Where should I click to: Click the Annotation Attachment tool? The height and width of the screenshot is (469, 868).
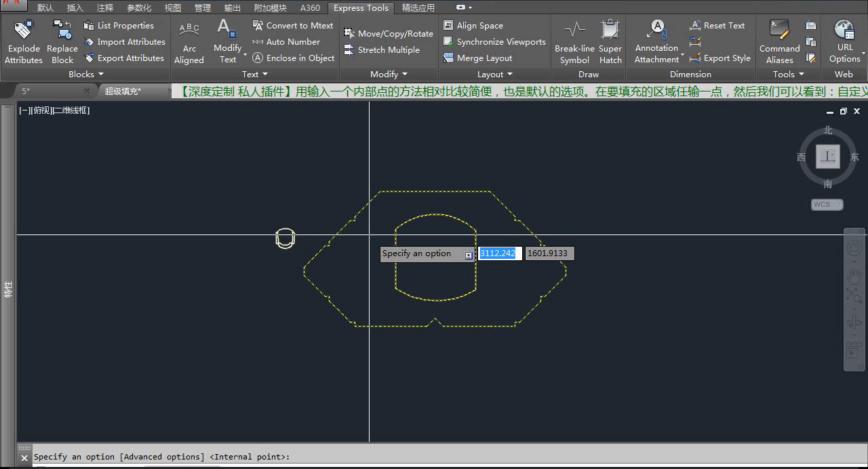pyautogui.click(x=656, y=42)
